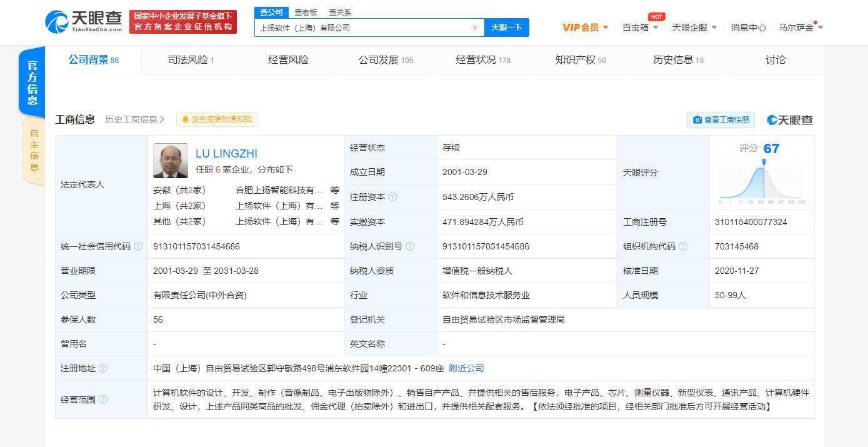This screenshot has height=447, width=868.
Task: Switch to the 历史信息 tab
Action: click(x=678, y=60)
